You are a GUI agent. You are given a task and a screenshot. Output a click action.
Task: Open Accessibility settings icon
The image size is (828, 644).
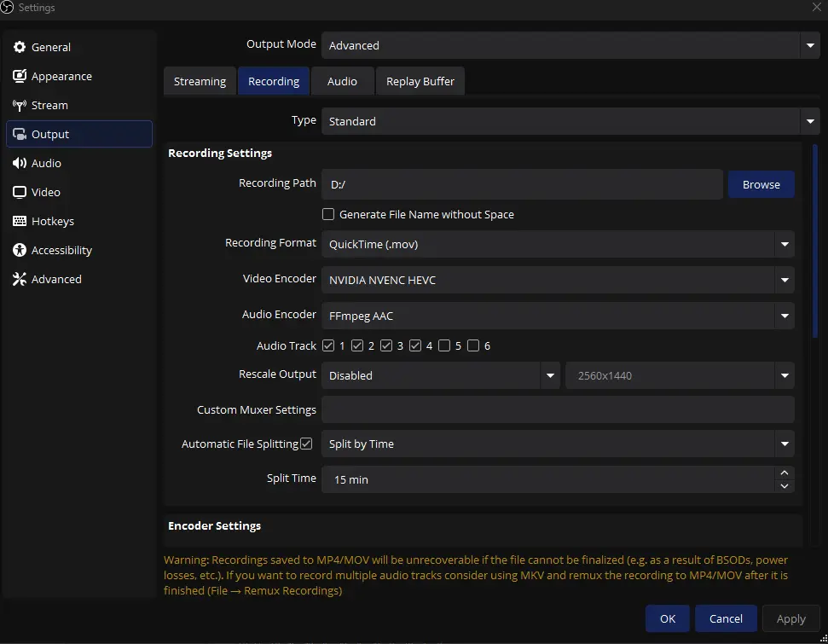click(20, 251)
